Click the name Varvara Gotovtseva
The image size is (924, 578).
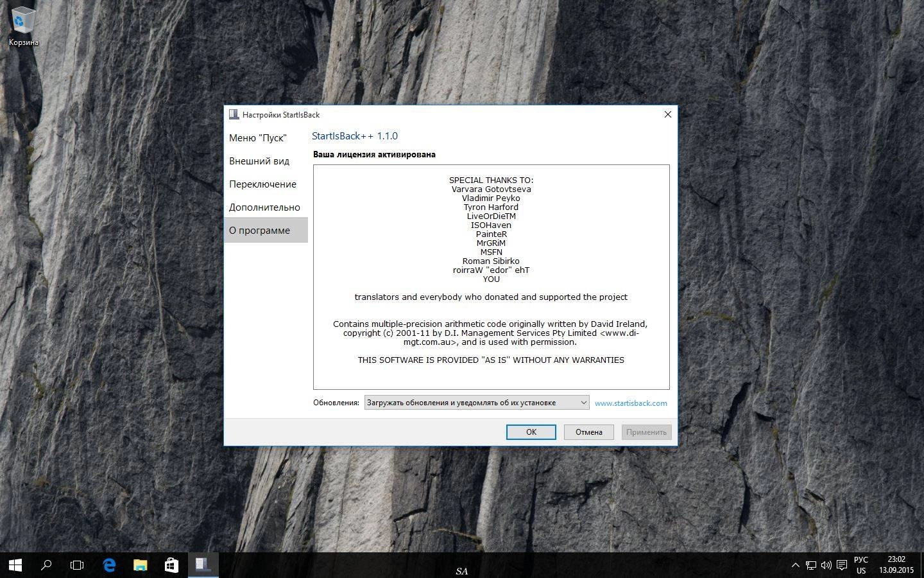point(491,189)
